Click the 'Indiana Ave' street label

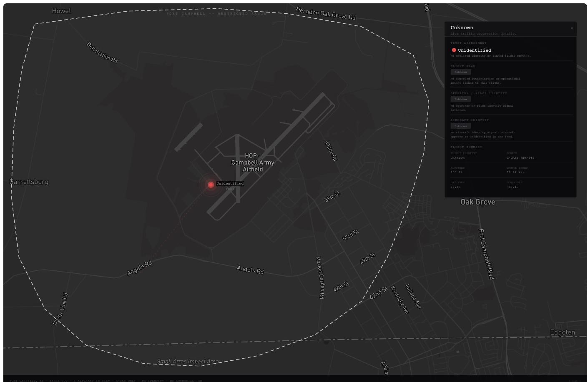pos(413,297)
